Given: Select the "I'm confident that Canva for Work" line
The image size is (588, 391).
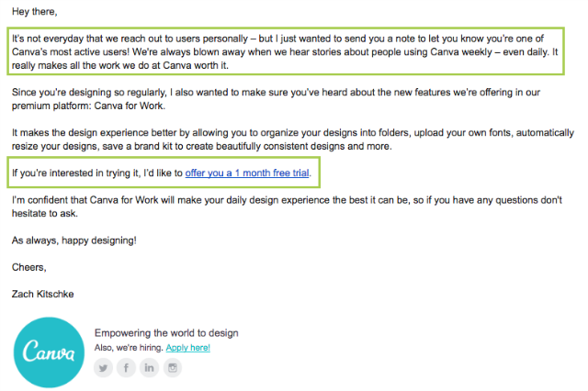Looking at the screenshot, I should click(x=287, y=200).
